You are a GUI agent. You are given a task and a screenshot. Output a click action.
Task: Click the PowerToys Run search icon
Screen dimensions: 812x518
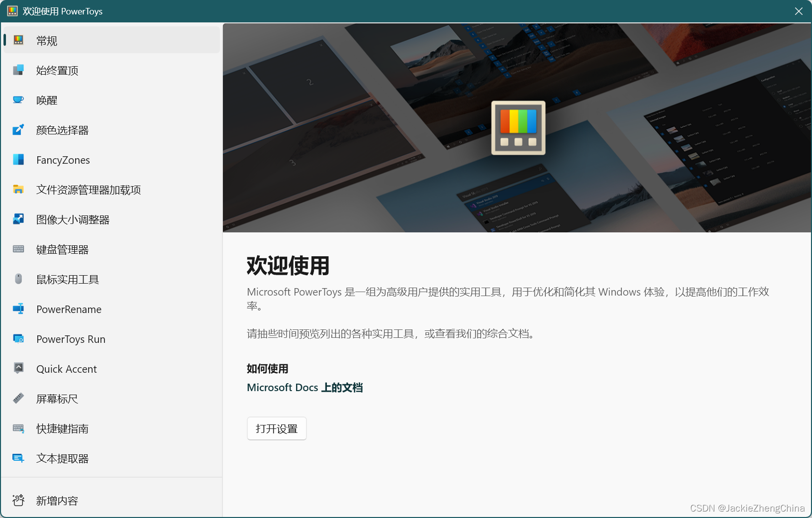(18, 339)
